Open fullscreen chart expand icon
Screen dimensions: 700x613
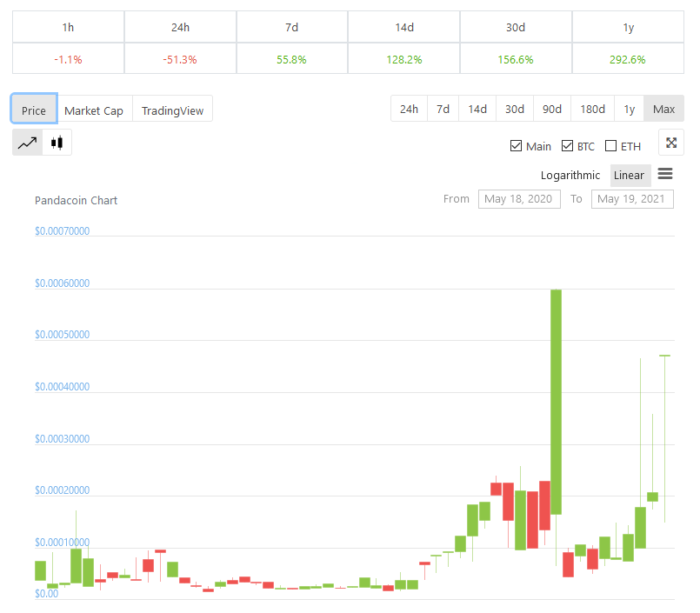(x=671, y=143)
